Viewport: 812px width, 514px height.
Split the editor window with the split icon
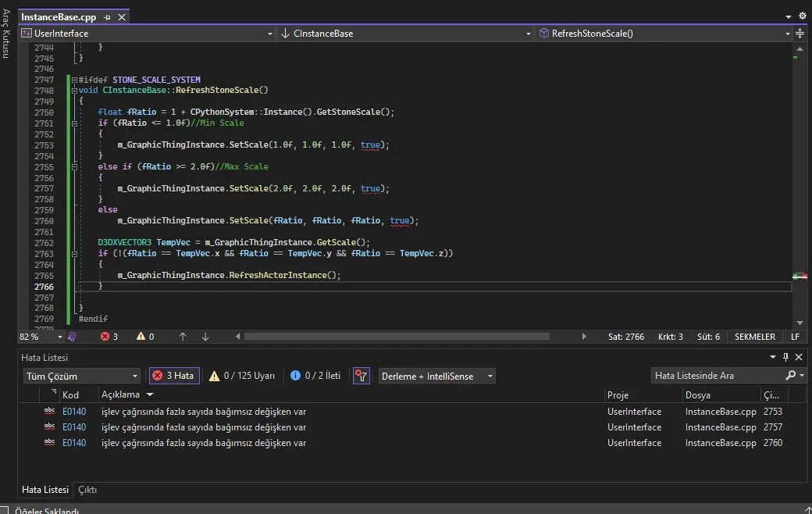coord(800,33)
